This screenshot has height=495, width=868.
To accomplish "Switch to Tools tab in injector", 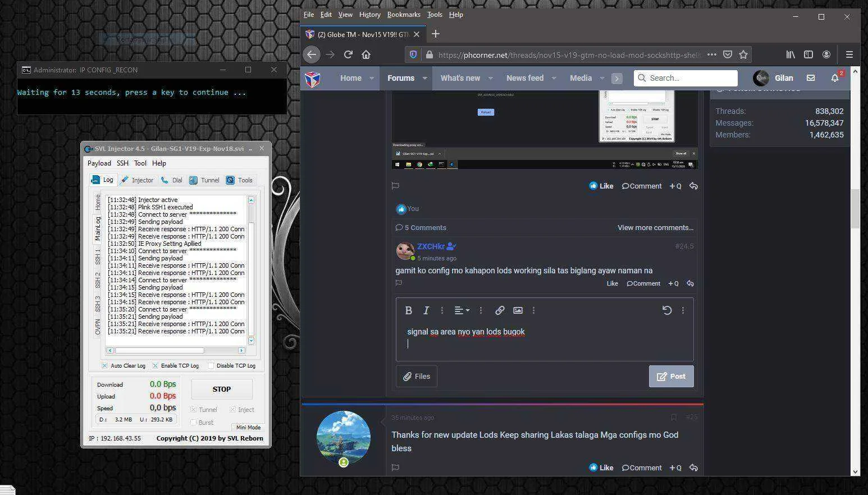I will pyautogui.click(x=240, y=180).
